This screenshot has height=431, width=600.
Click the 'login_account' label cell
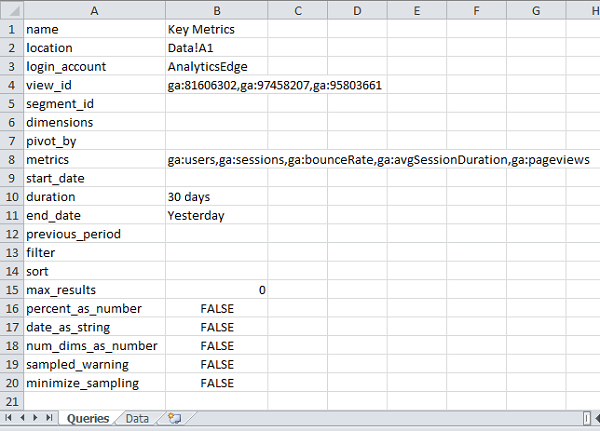coord(95,67)
